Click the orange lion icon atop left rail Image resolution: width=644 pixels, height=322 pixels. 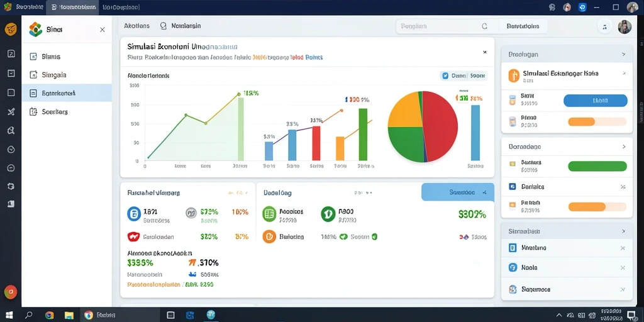point(11,30)
